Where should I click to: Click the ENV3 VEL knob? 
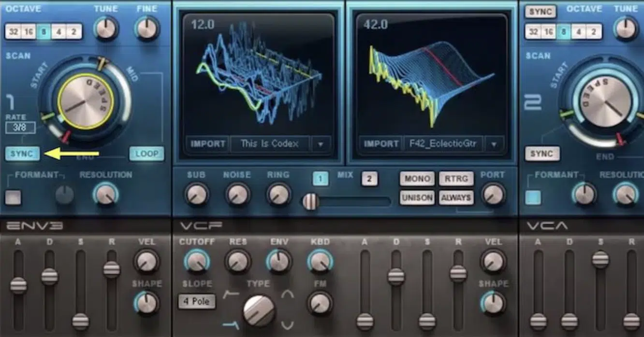click(x=146, y=261)
